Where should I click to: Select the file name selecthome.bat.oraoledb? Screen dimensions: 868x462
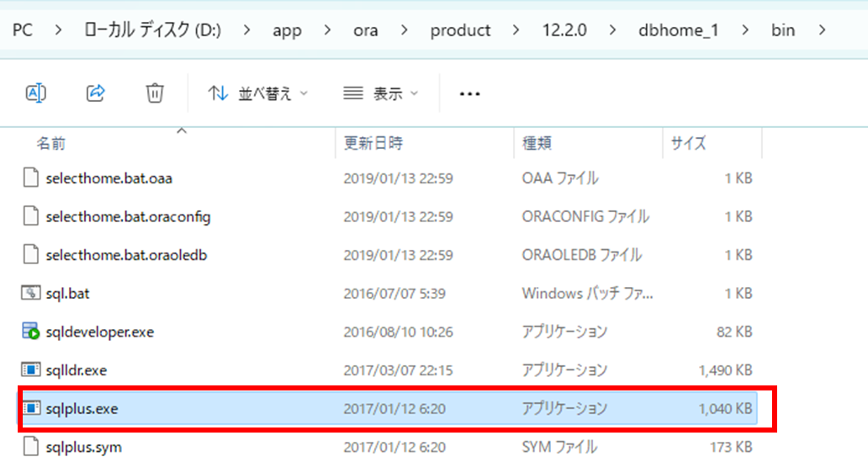(x=126, y=255)
